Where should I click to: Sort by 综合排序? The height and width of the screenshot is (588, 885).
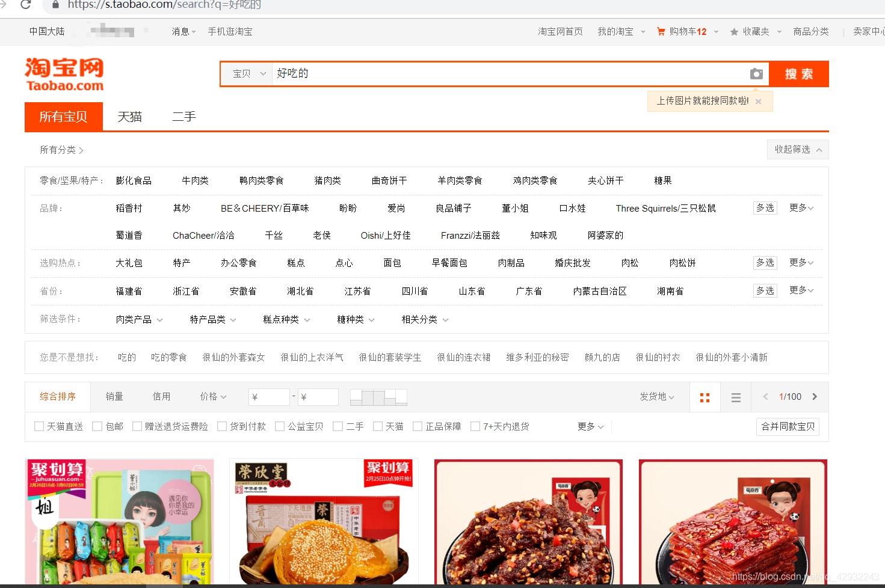tap(58, 397)
